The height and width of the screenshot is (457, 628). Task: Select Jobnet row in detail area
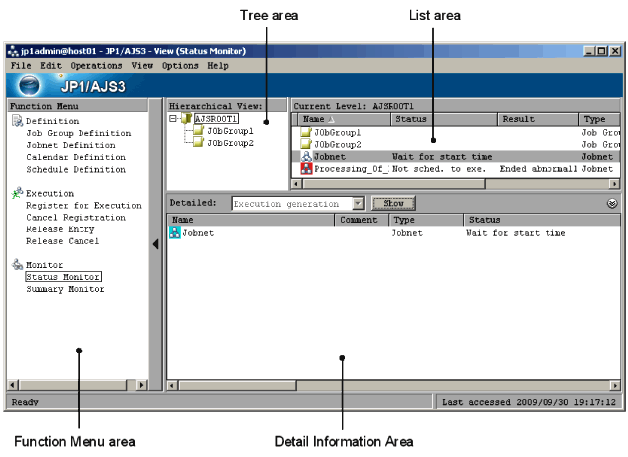click(394, 233)
